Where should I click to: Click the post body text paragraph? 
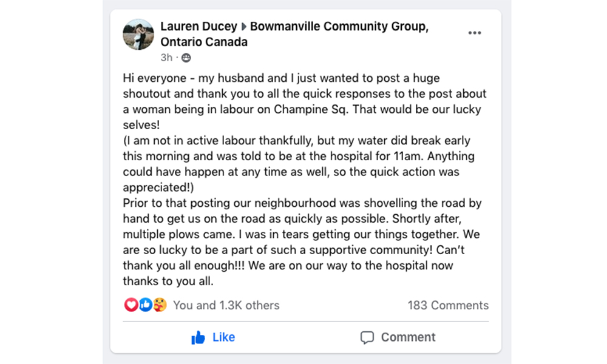[305, 180]
